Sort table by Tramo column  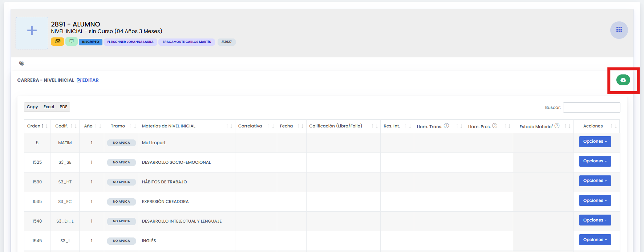point(122,126)
